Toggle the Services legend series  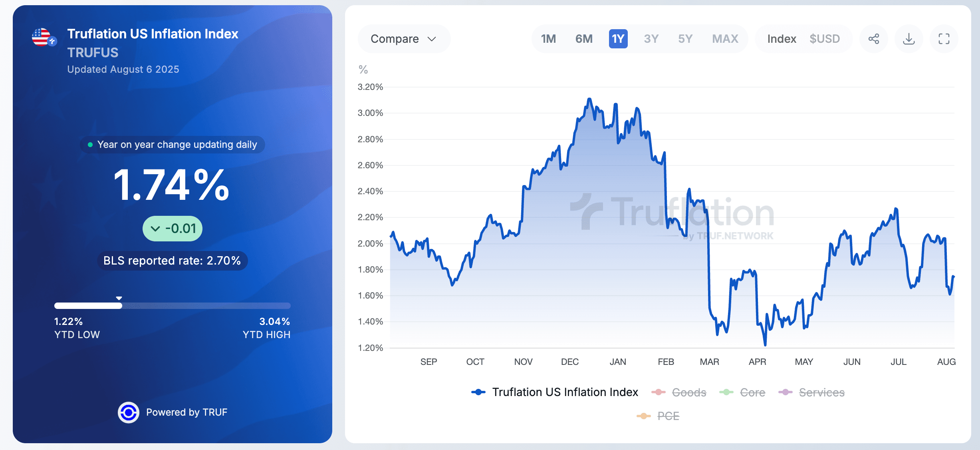(811, 392)
